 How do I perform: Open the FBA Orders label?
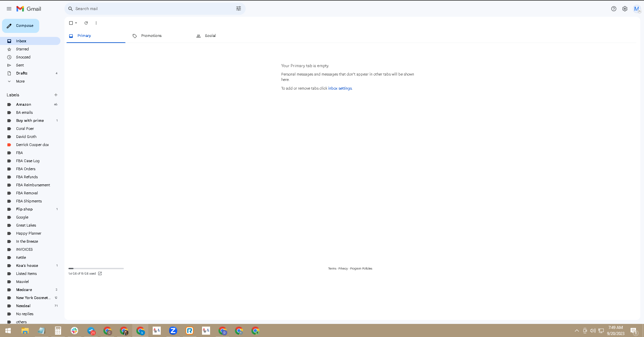tap(30, 169)
